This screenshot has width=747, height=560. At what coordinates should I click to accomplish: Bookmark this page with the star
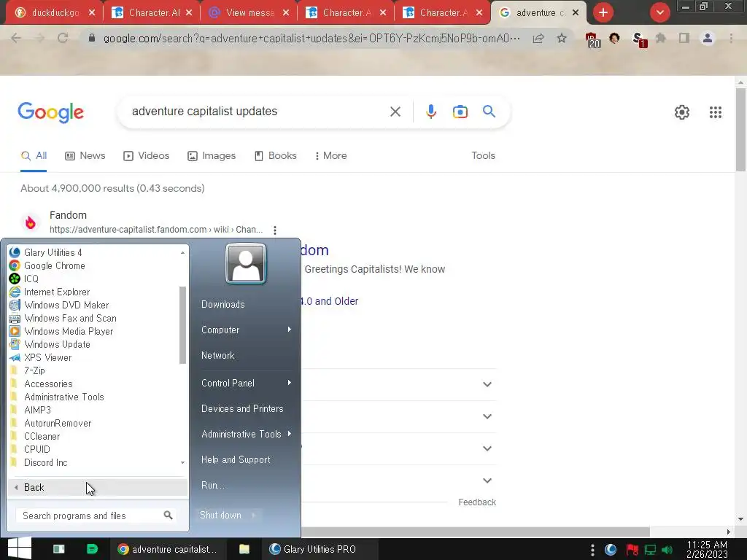(x=562, y=38)
